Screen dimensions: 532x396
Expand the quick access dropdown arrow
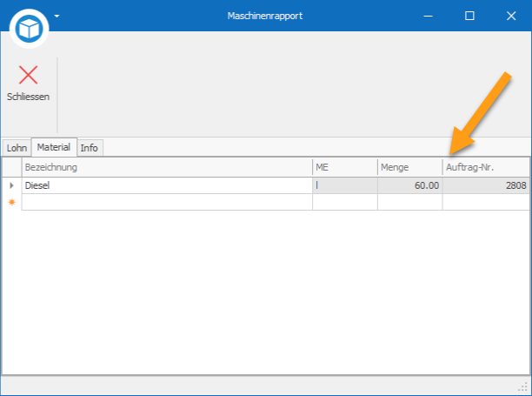[x=57, y=16]
